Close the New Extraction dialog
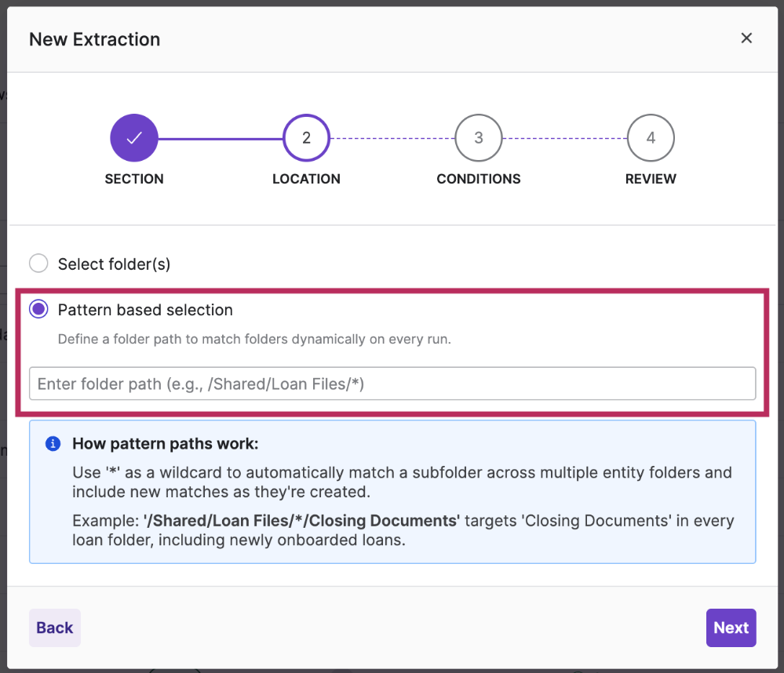This screenshot has width=784, height=673. [746, 38]
